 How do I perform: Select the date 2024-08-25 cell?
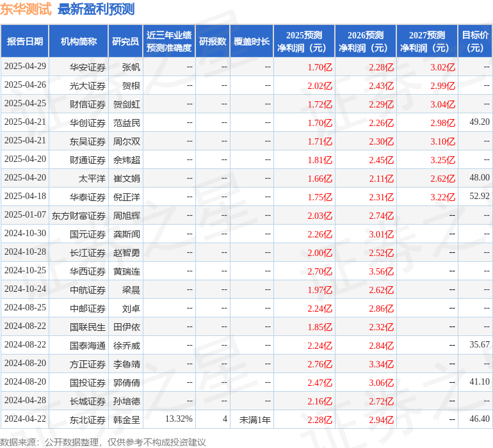(25, 307)
